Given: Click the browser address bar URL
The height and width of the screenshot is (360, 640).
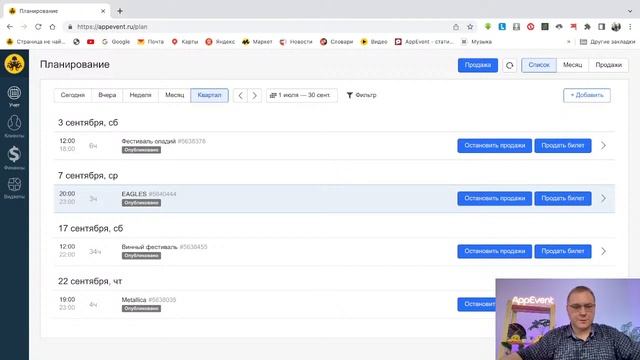Looking at the screenshot, I should point(112,27).
